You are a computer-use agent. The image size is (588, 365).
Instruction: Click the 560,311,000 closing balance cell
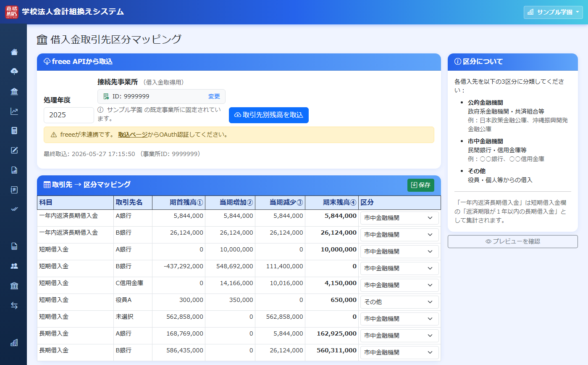click(x=332, y=352)
